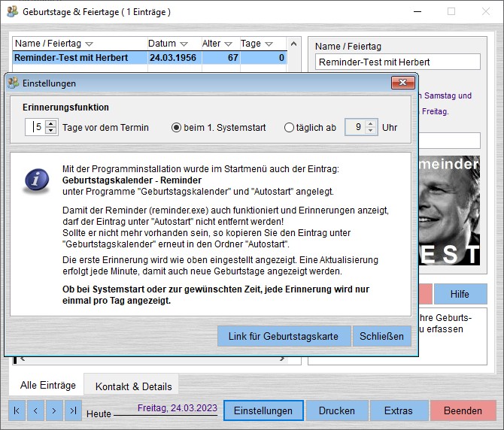Viewport: 504px width, 430px height.
Task: Open the Einstellungen button in bottom bar
Action: tap(263, 410)
